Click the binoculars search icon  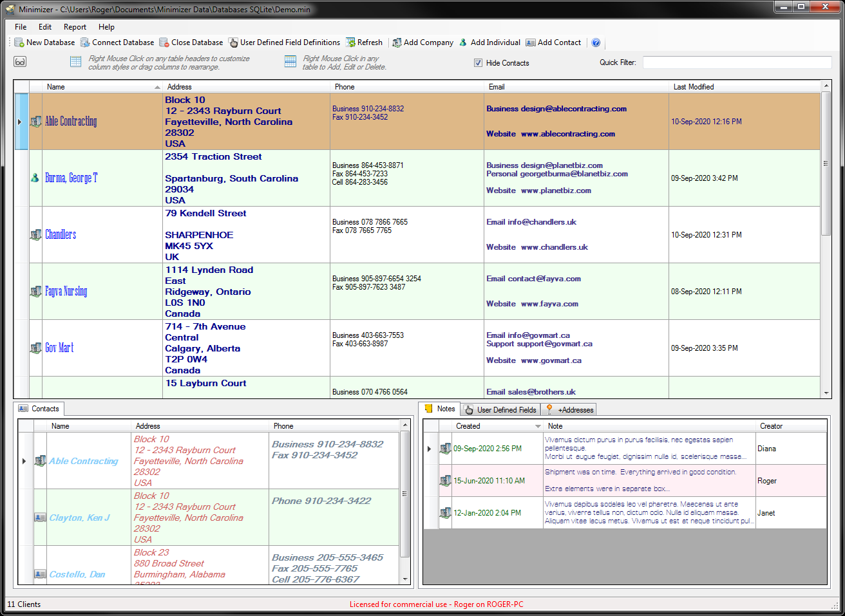pos(20,61)
